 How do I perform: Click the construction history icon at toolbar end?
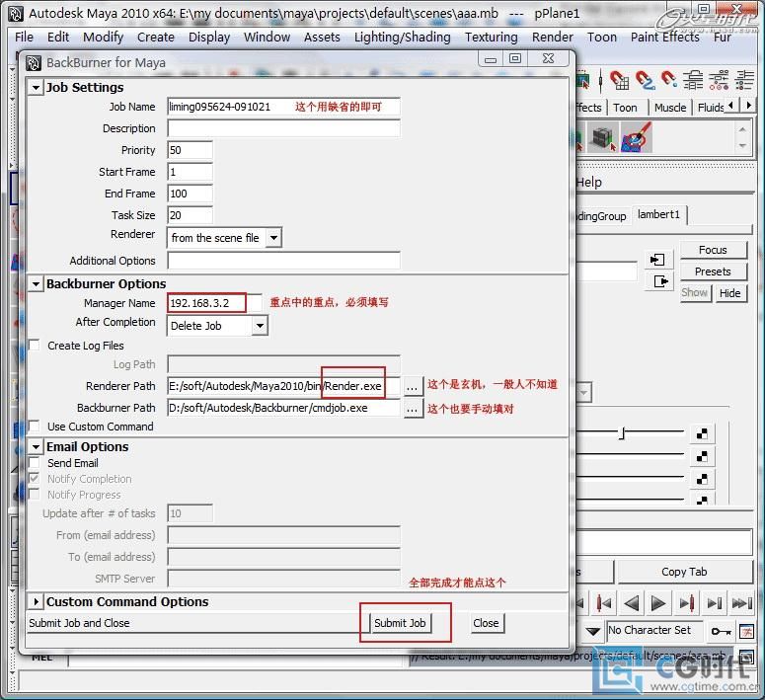click(x=744, y=80)
